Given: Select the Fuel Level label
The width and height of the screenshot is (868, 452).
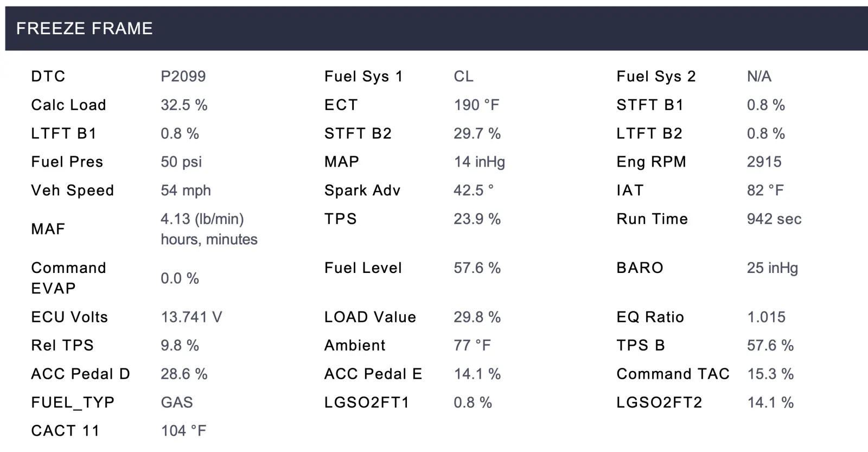Looking at the screenshot, I should [363, 268].
